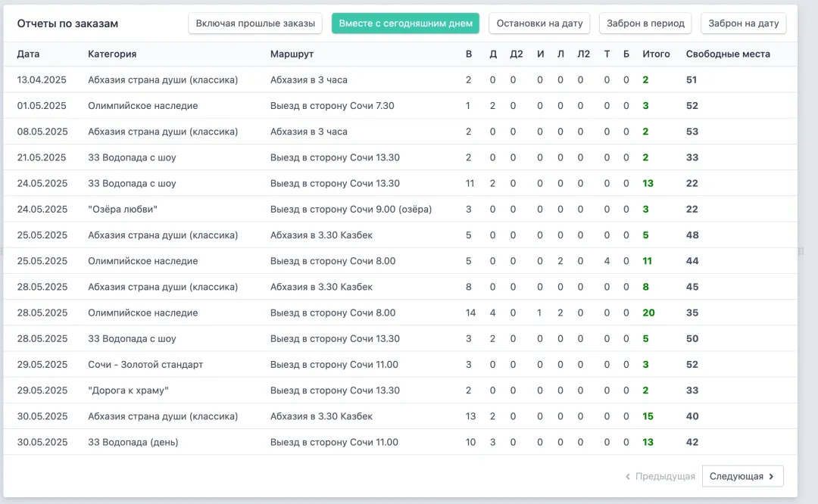The width and height of the screenshot is (818, 504).
Task: Select the 'Вместе с сегодняшним днем' filter
Action: click(x=405, y=23)
